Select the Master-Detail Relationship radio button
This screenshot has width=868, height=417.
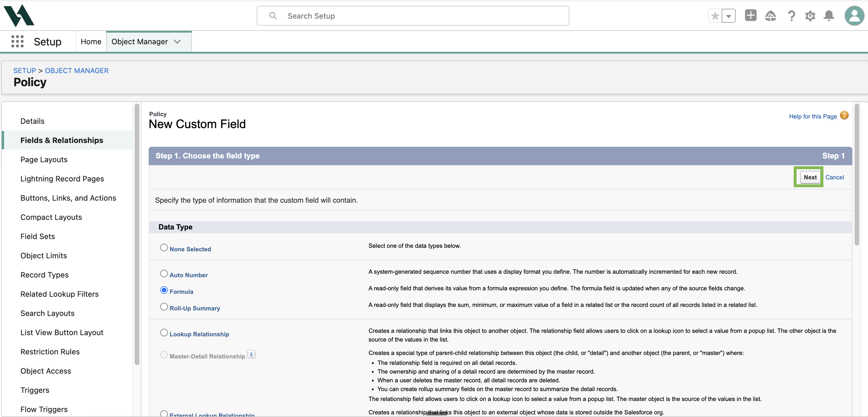point(164,354)
